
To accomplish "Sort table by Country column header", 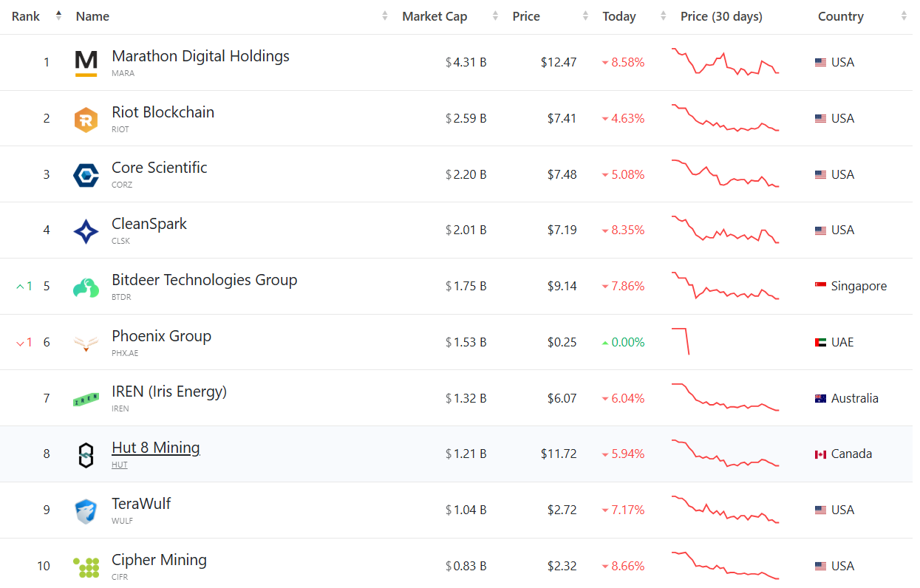I will coord(841,16).
